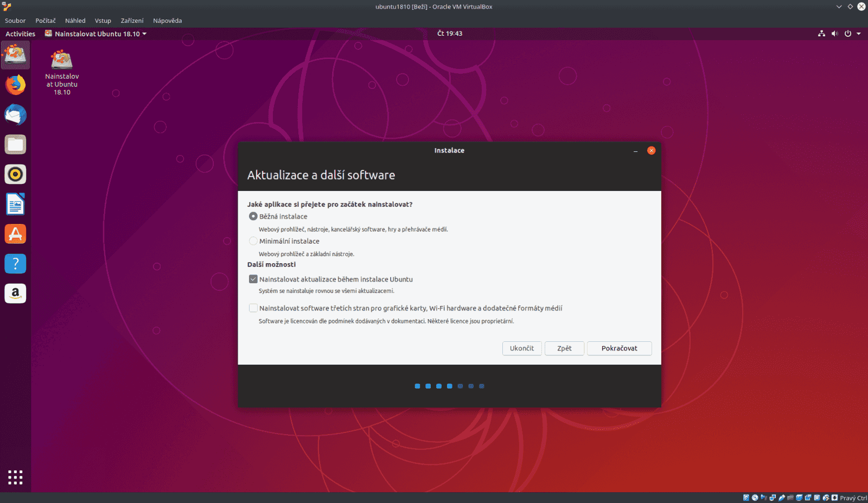Image resolution: width=868 pixels, height=503 pixels.
Task: Open Firefox from the dock
Action: (x=15, y=85)
